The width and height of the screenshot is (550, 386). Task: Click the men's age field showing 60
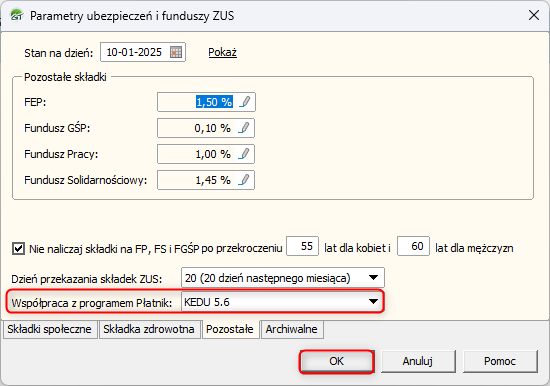[413, 246]
